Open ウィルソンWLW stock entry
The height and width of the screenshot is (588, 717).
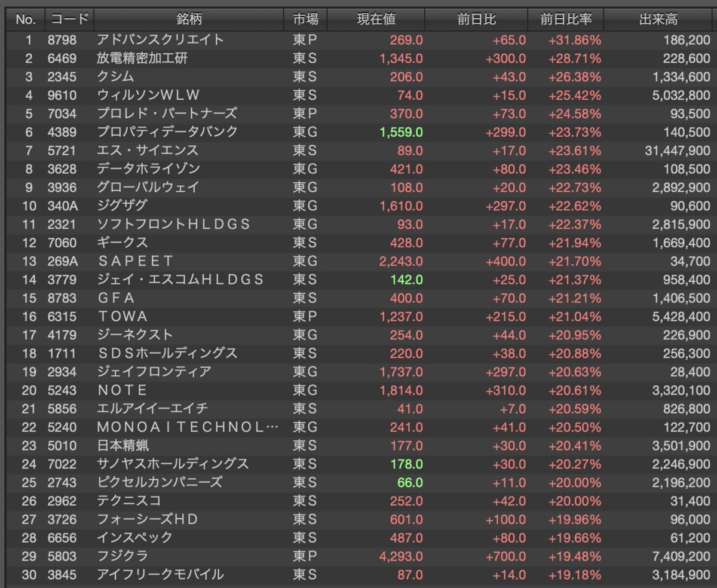(x=148, y=96)
